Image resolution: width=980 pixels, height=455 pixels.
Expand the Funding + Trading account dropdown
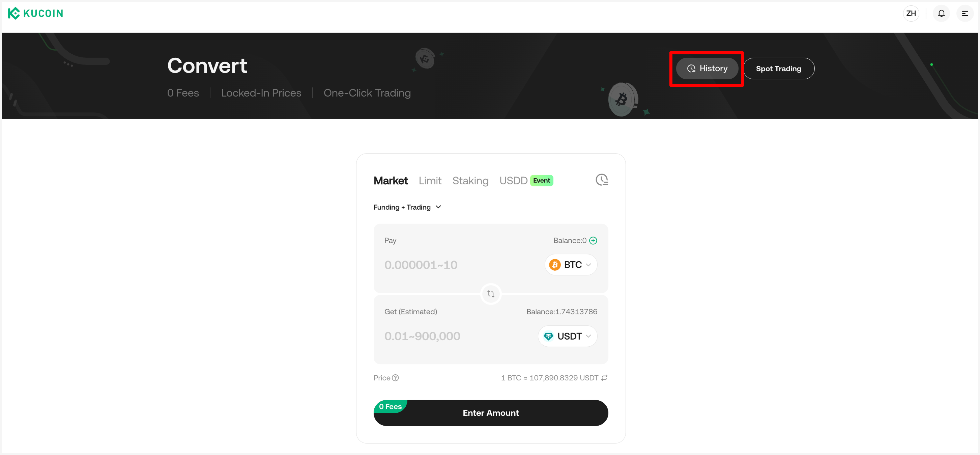point(407,207)
